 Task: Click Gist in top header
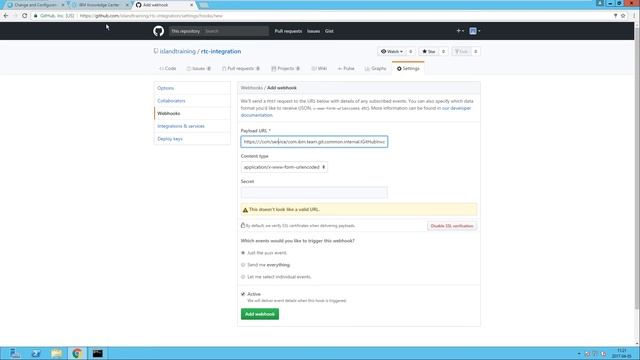(x=329, y=31)
